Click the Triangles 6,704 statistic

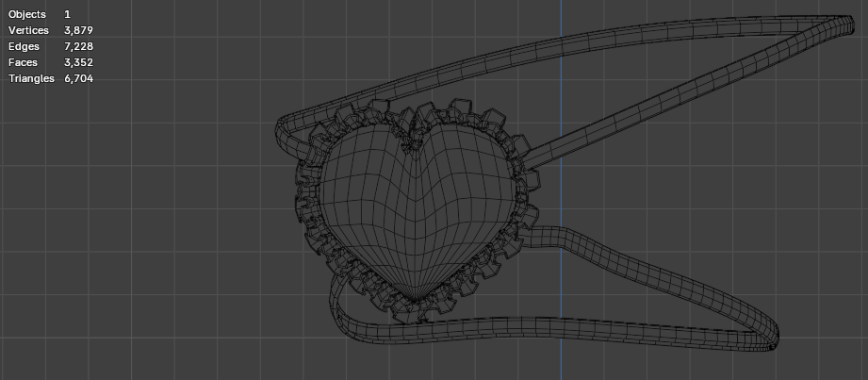50,78
